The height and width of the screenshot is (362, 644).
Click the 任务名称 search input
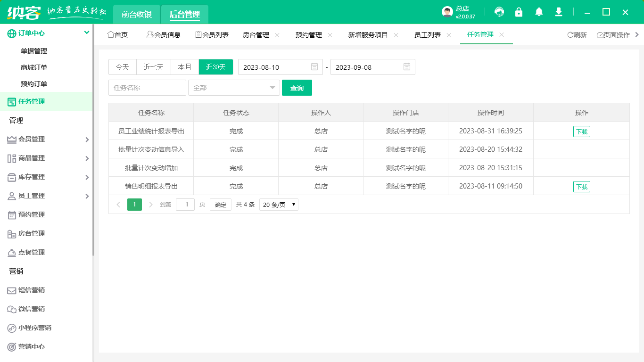[x=148, y=88]
